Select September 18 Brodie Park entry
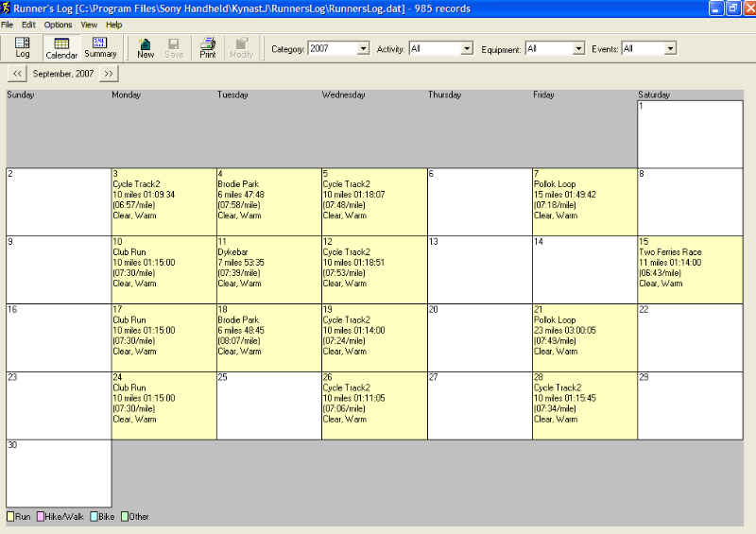The width and height of the screenshot is (756, 534). (269, 338)
